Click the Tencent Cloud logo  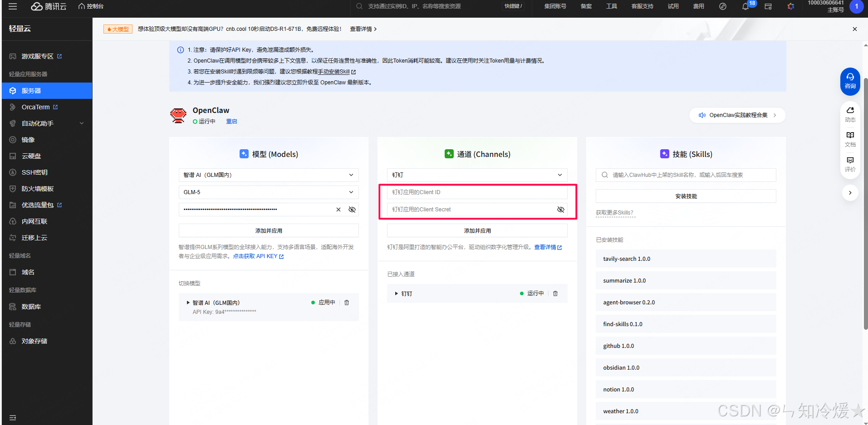coord(49,6)
